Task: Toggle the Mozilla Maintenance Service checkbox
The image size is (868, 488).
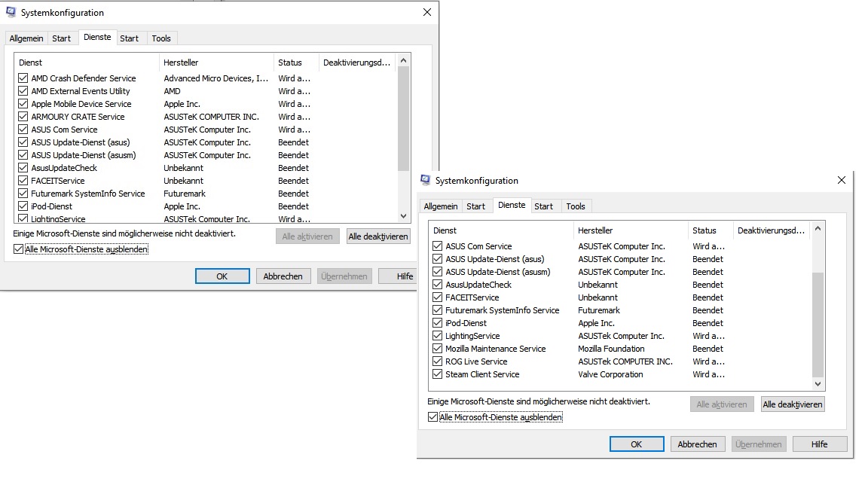Action: pyautogui.click(x=437, y=349)
